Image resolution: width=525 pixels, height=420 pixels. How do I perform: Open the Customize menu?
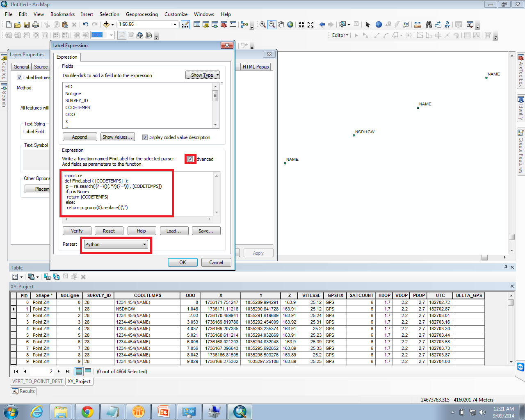pos(176,14)
